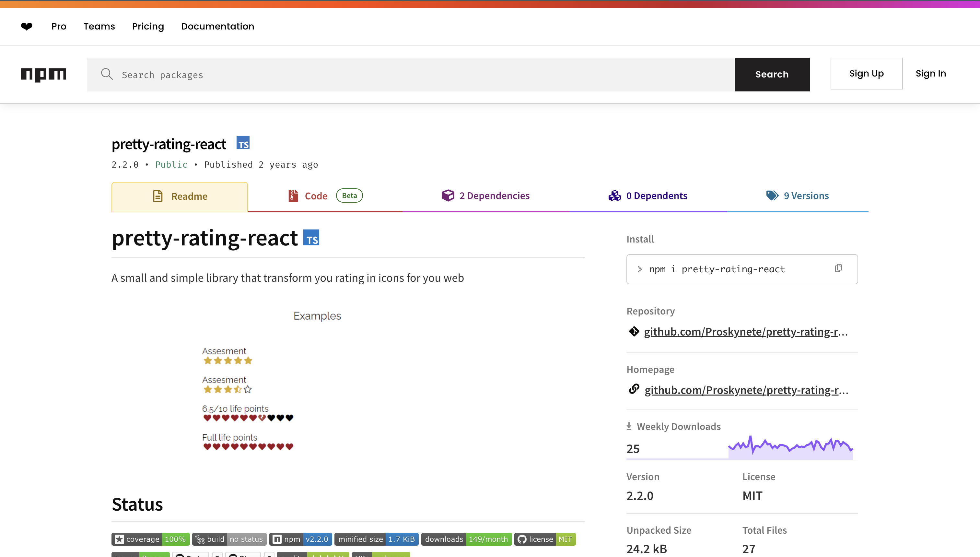Click the Install section label

tap(640, 239)
